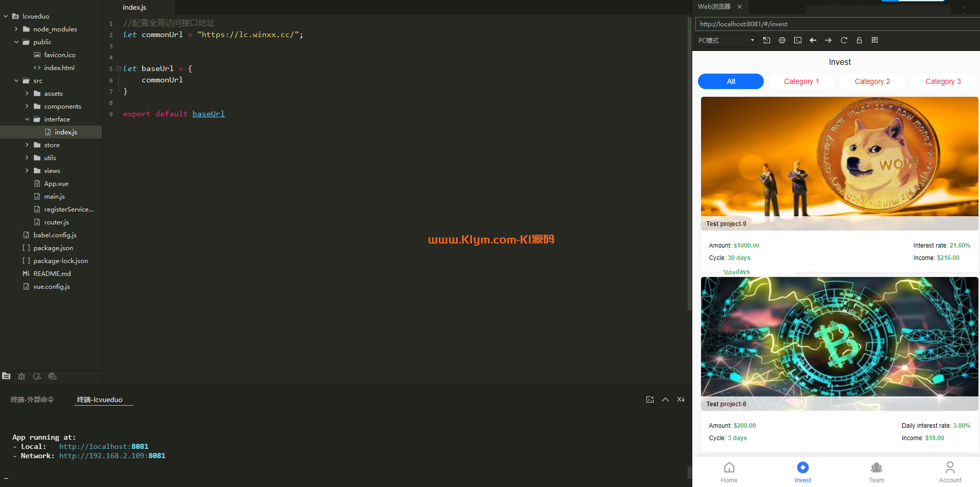Click the editor vertical scrollbar
This screenshot has width=980, height=487.
click(x=690, y=164)
